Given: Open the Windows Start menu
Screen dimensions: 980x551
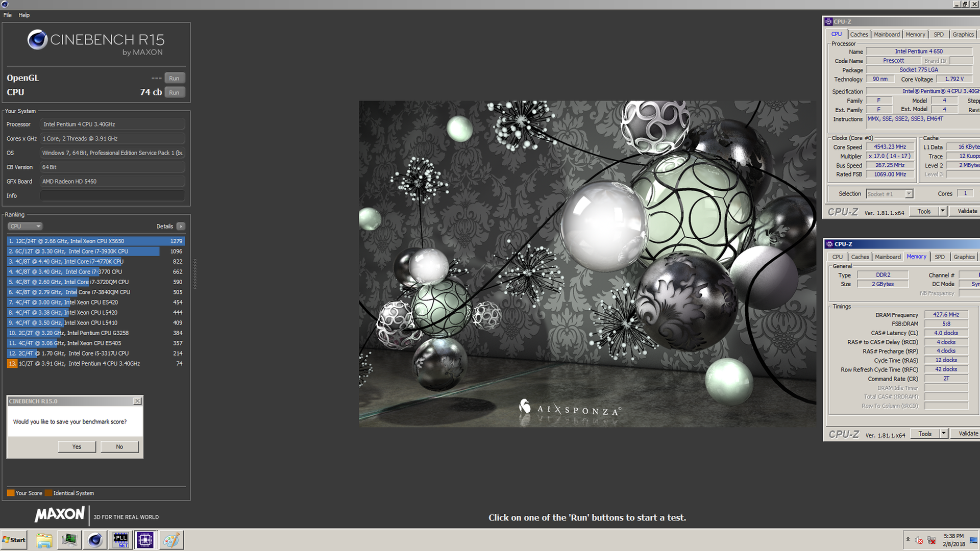Looking at the screenshot, I should tap(14, 540).
